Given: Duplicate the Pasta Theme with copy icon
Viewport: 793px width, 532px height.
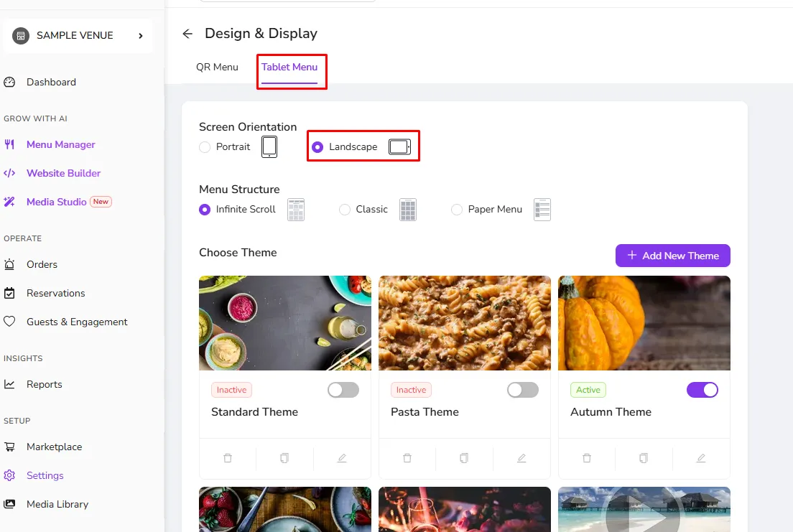Looking at the screenshot, I should tap(464, 458).
